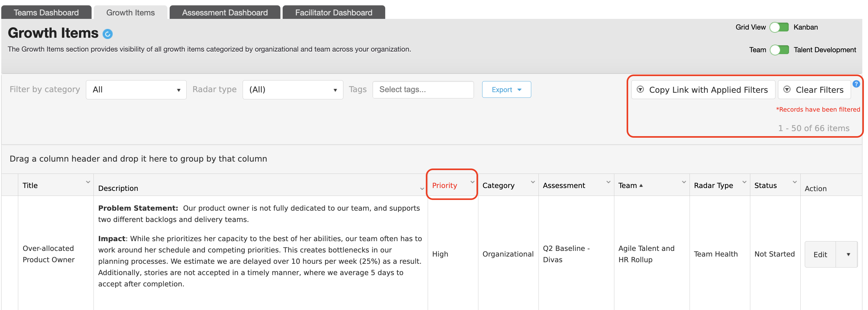Open the Priority column menu chevron
Screen dimensions: 868x310
coord(472,182)
